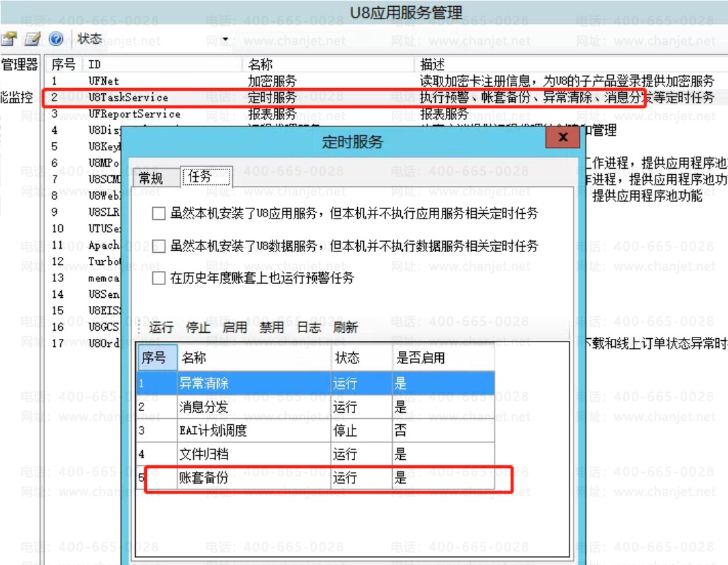728x565 pixels.
Task: Click the 是否启用 column header in the task table
Action: click(x=443, y=357)
